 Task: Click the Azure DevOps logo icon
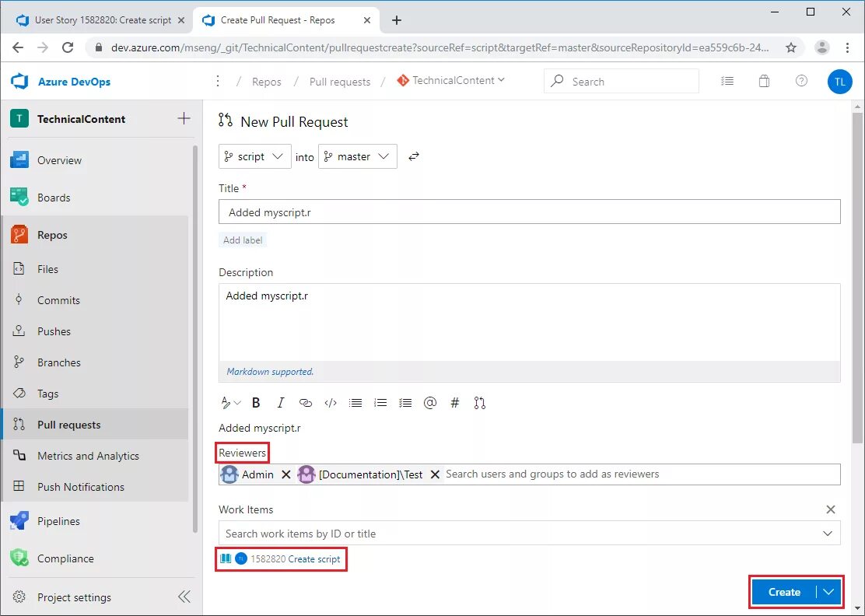pos(19,81)
